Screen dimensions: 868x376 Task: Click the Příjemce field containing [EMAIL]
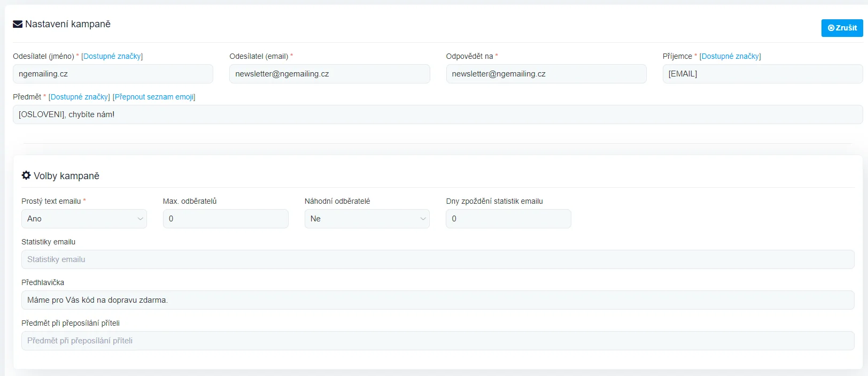coord(762,74)
